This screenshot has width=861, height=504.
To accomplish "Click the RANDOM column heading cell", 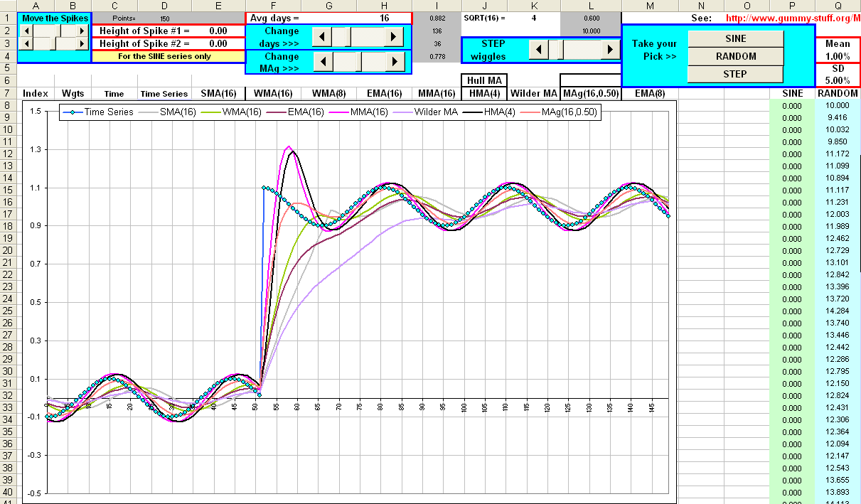I will (838, 93).
